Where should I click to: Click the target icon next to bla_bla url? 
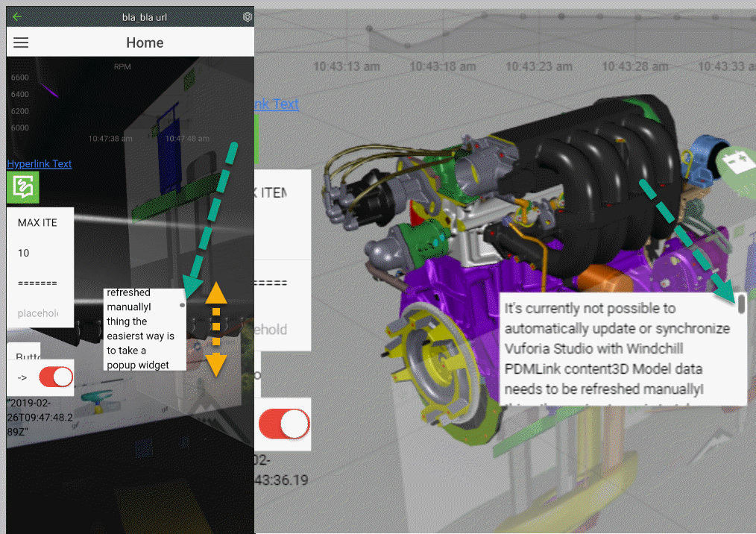coord(247,16)
